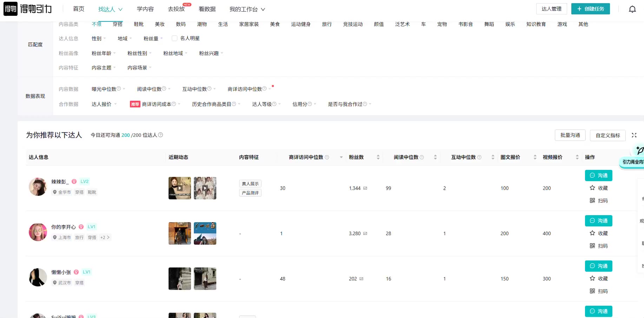Expand the 粉丝年龄 dropdown
This screenshot has width=644, height=318.
coord(104,53)
